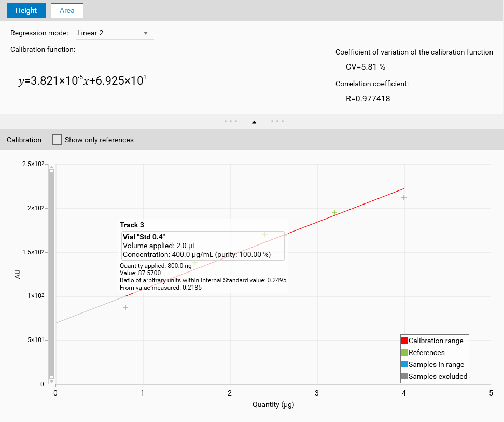This screenshot has width=504, height=422.
Task: Select the reference point at 3.2 µg
Action: [x=334, y=212]
